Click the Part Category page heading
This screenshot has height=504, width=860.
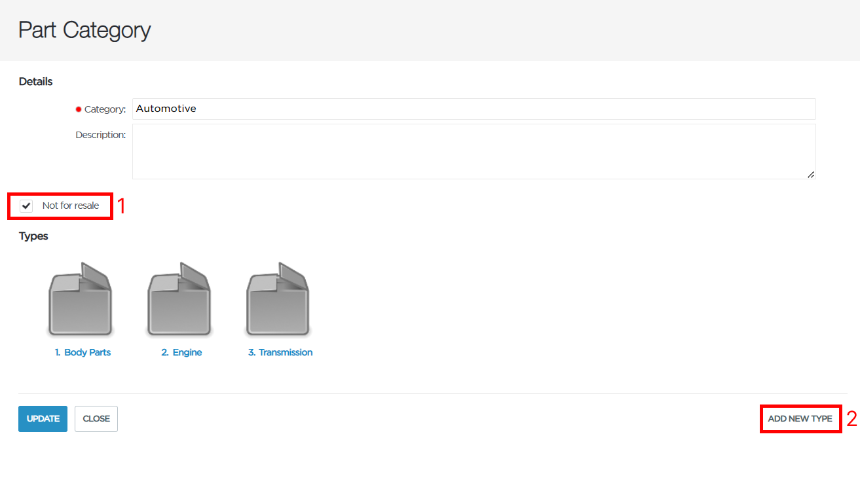point(84,29)
